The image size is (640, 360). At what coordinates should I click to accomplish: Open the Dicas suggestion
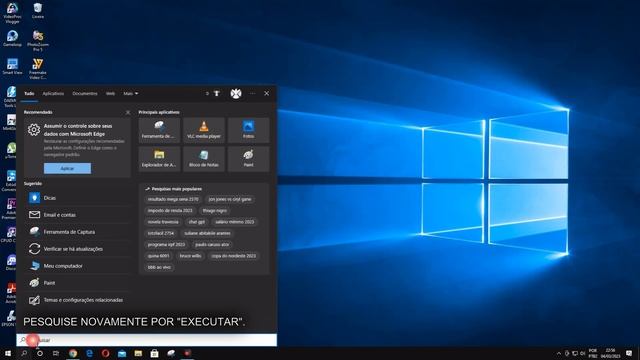coord(78,198)
